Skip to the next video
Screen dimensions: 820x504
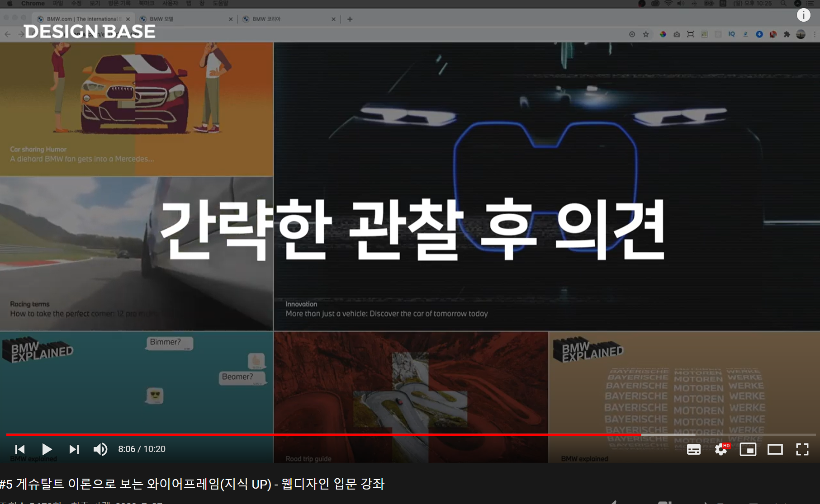(74, 449)
